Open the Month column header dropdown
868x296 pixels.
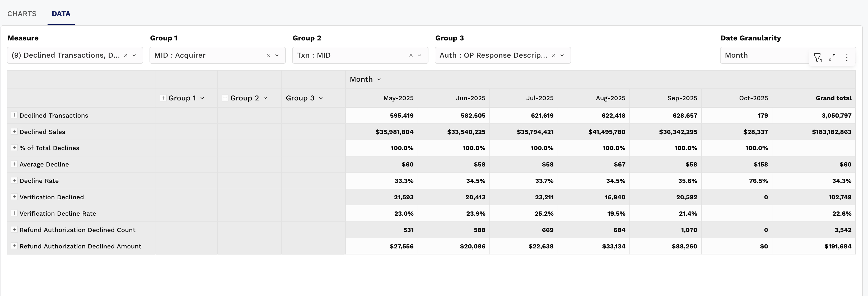pos(379,80)
